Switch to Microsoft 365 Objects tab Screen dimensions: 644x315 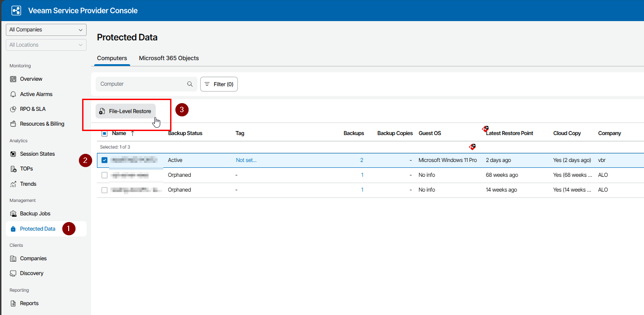(x=169, y=58)
